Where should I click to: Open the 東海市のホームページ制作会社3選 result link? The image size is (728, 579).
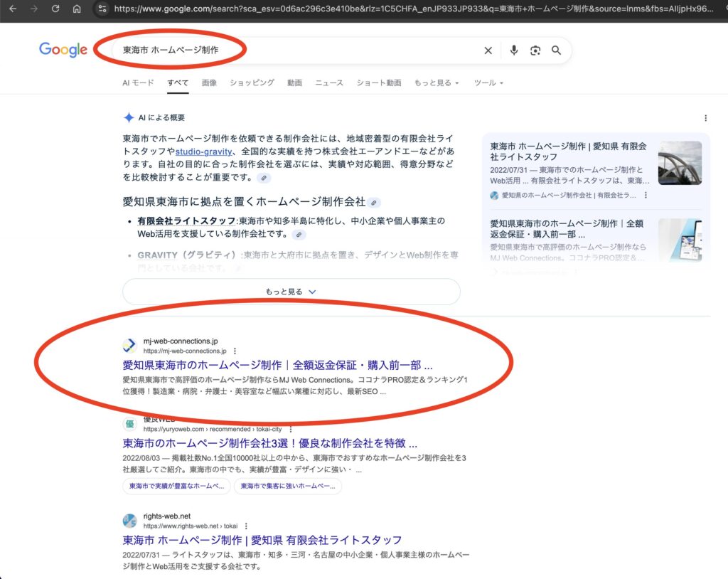(270, 443)
